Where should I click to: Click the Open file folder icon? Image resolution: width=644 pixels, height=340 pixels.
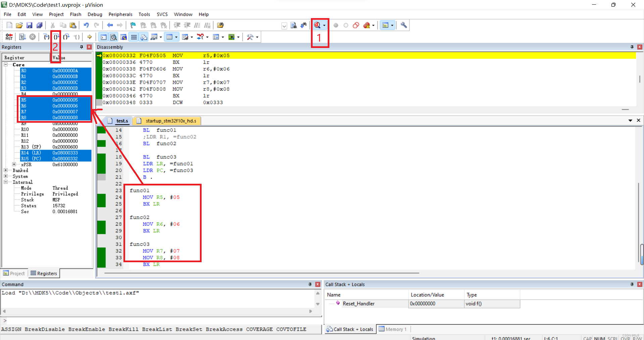coord(19,25)
